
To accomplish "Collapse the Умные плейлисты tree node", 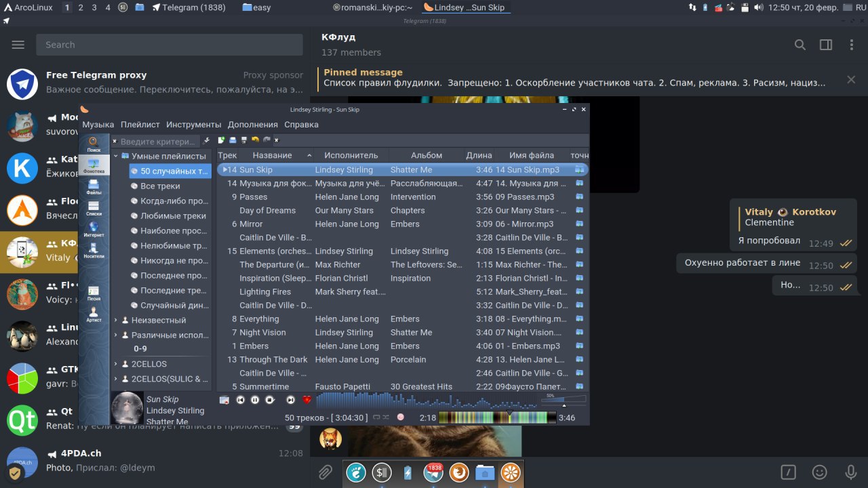I will click(x=116, y=156).
